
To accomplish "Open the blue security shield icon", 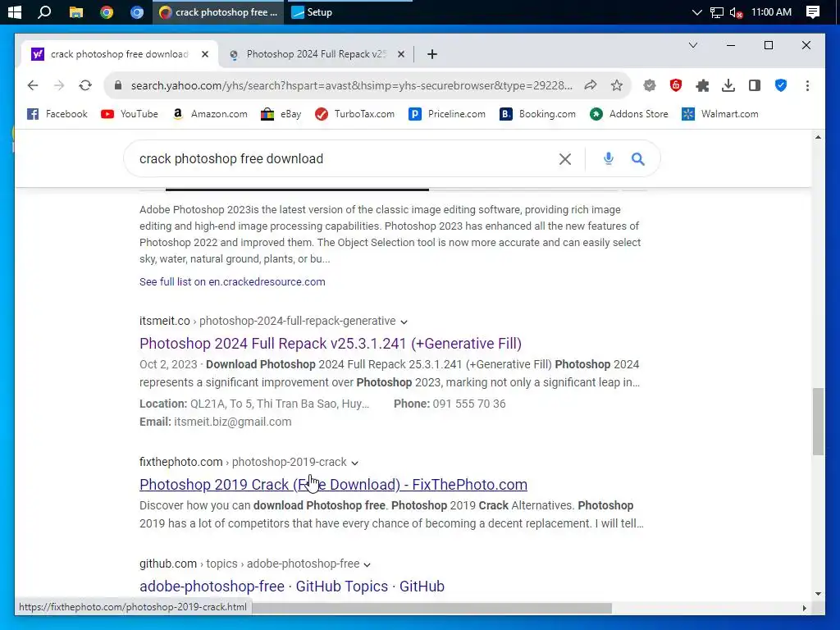I will pyautogui.click(x=781, y=85).
